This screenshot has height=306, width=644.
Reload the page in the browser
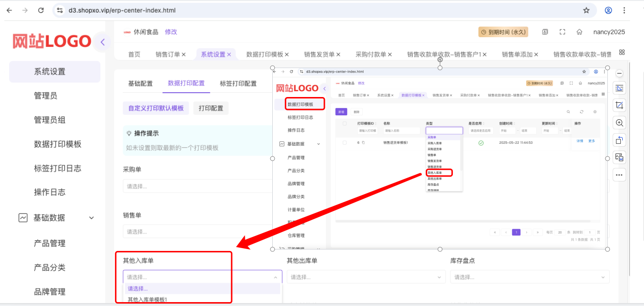coord(41,10)
